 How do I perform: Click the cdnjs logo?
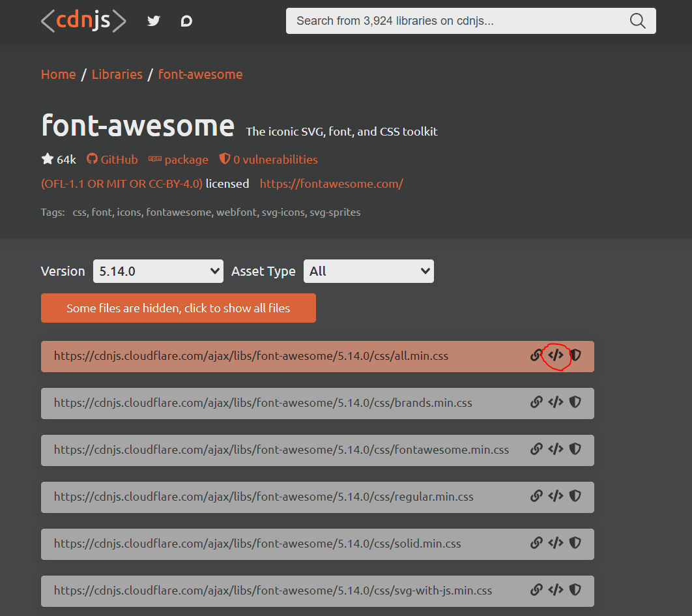(83, 21)
